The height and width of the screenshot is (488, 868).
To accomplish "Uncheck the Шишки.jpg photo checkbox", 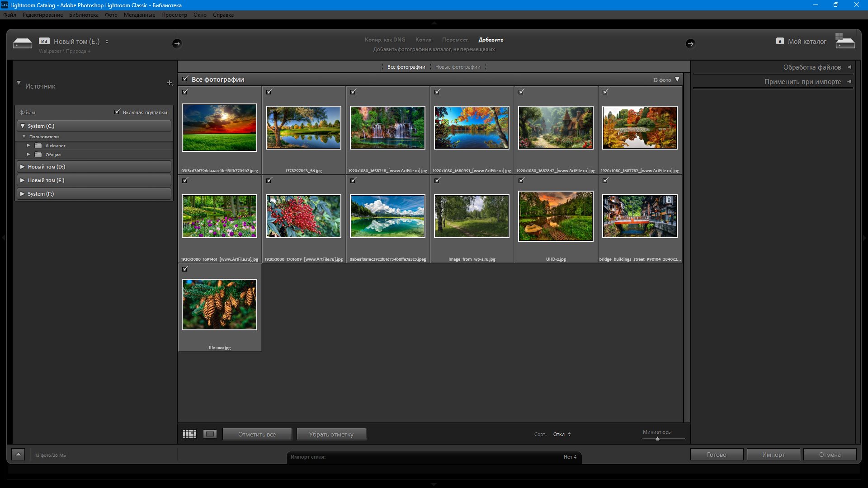I will [x=185, y=269].
